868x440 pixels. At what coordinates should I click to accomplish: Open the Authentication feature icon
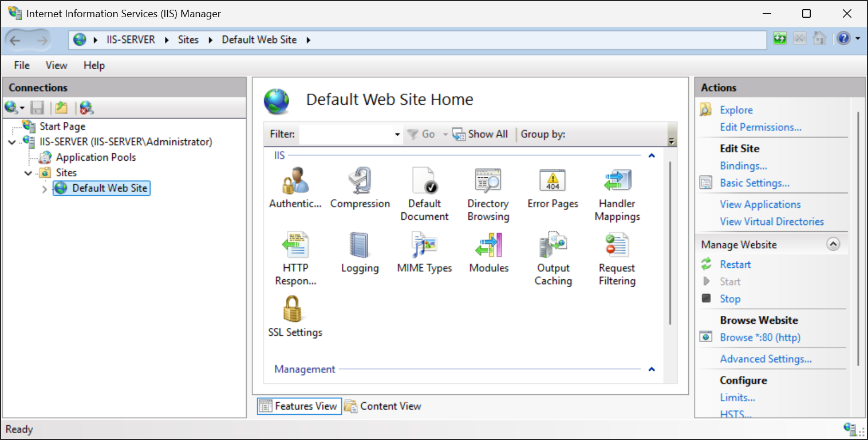tap(295, 181)
